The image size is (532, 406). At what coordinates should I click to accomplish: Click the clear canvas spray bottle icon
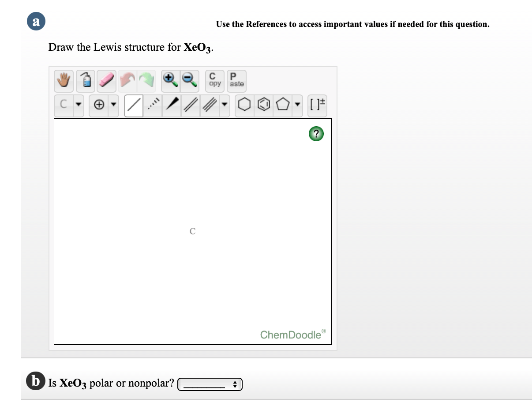86,80
